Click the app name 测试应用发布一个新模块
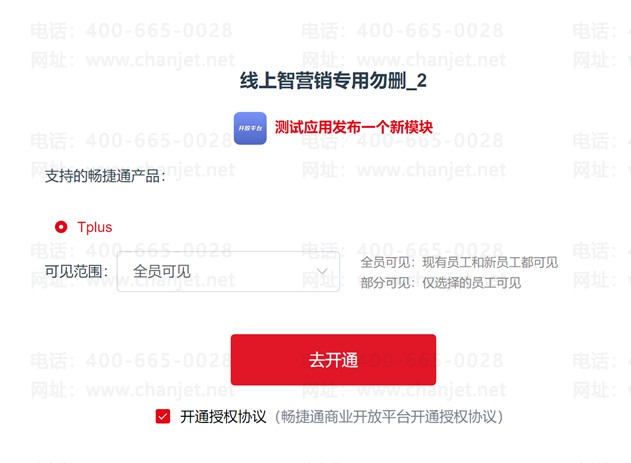 (x=354, y=128)
